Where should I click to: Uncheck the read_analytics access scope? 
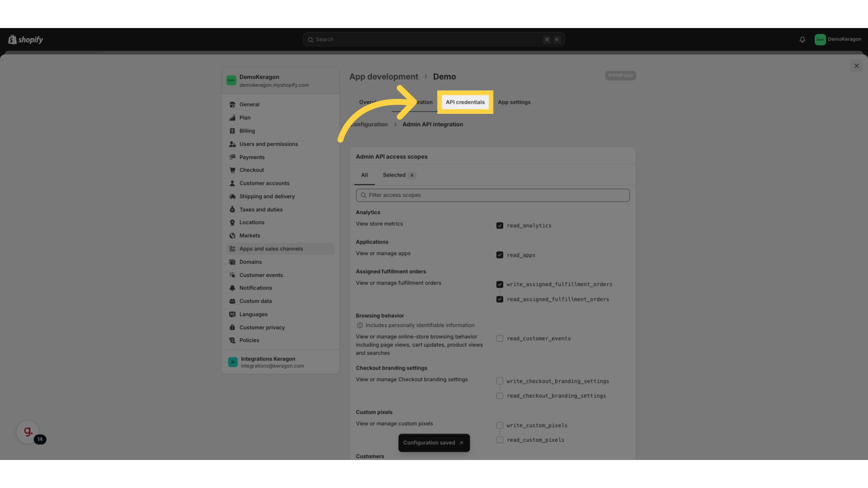coord(500,225)
